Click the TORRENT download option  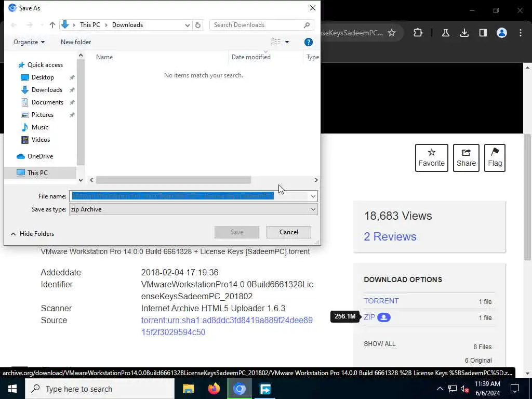381,301
